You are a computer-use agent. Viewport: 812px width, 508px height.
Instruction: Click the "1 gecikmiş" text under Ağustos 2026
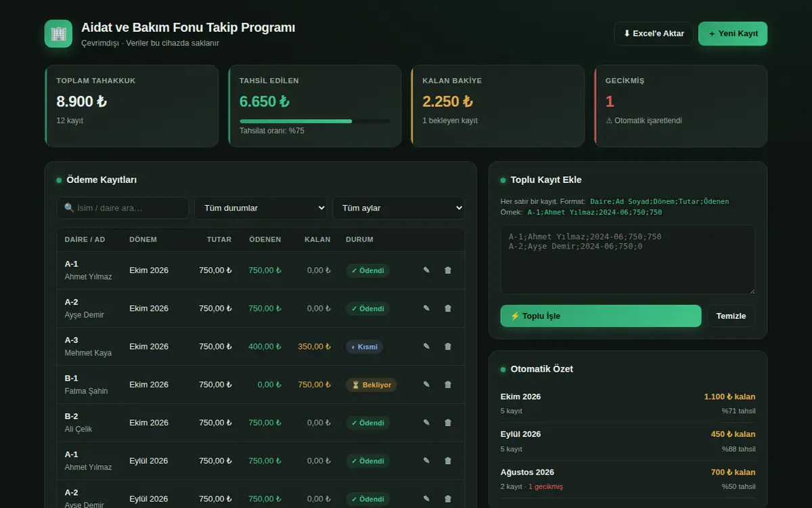pos(545,487)
